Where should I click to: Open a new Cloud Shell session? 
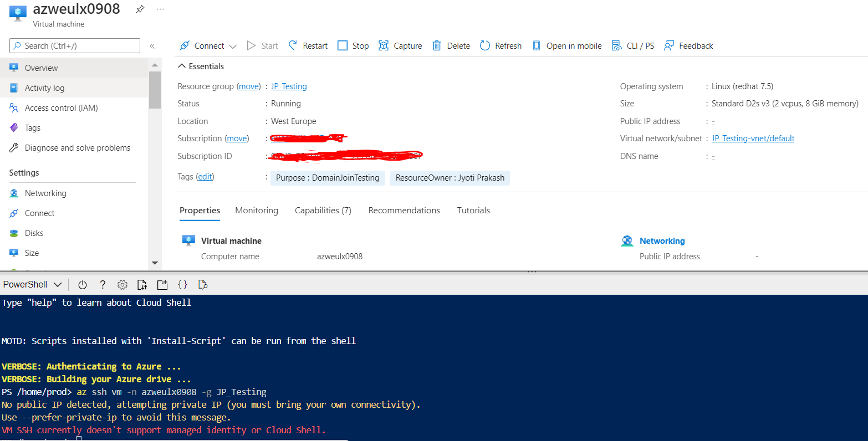click(x=162, y=284)
